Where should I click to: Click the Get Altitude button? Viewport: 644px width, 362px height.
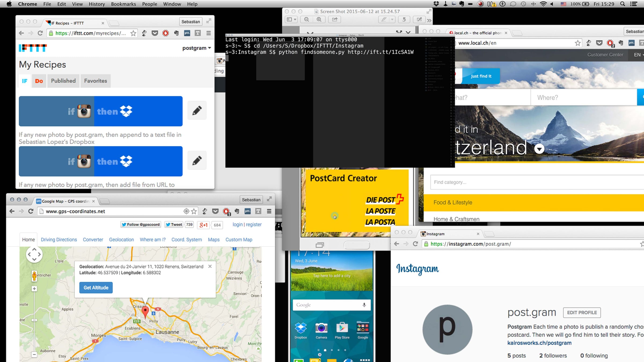(96, 288)
